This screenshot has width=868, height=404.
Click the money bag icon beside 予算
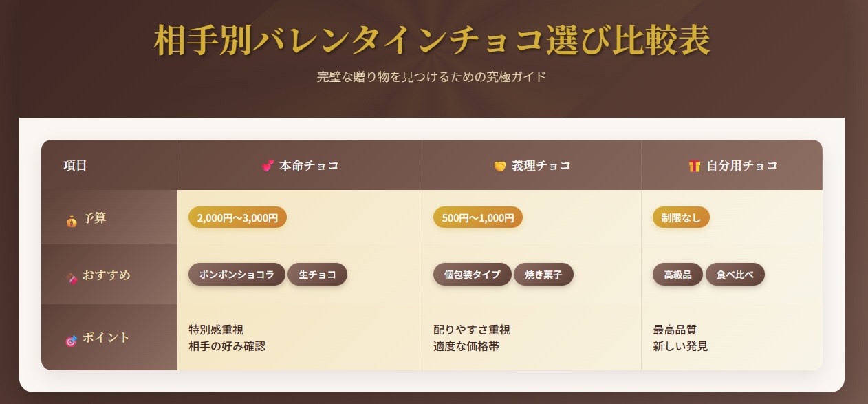coord(72,220)
